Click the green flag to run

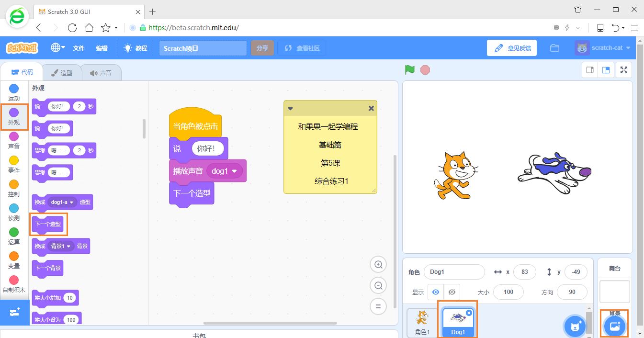(409, 70)
